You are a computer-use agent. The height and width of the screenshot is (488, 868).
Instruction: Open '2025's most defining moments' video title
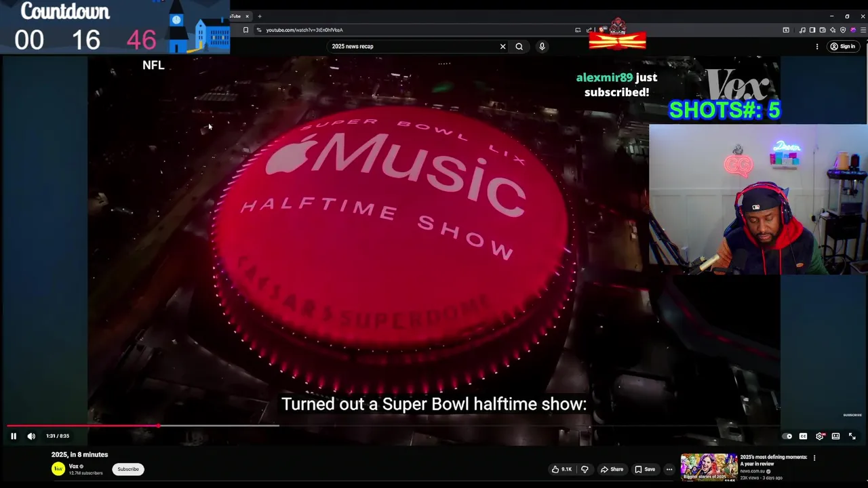pos(774,460)
